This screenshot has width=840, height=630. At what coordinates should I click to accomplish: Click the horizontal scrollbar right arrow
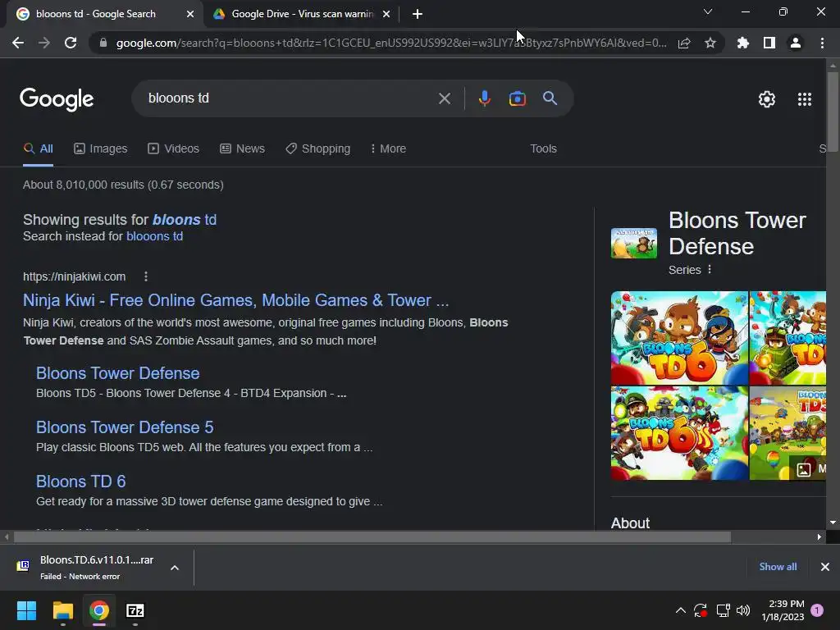tap(819, 536)
